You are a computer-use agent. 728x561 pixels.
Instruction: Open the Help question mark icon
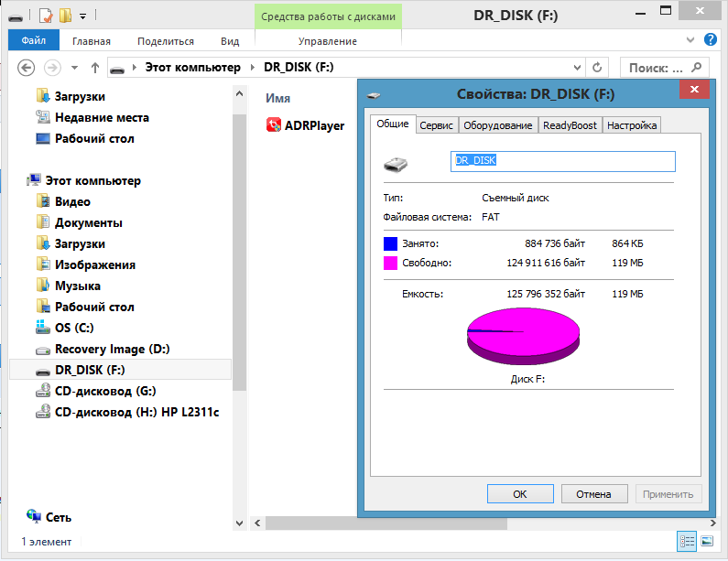[710, 39]
